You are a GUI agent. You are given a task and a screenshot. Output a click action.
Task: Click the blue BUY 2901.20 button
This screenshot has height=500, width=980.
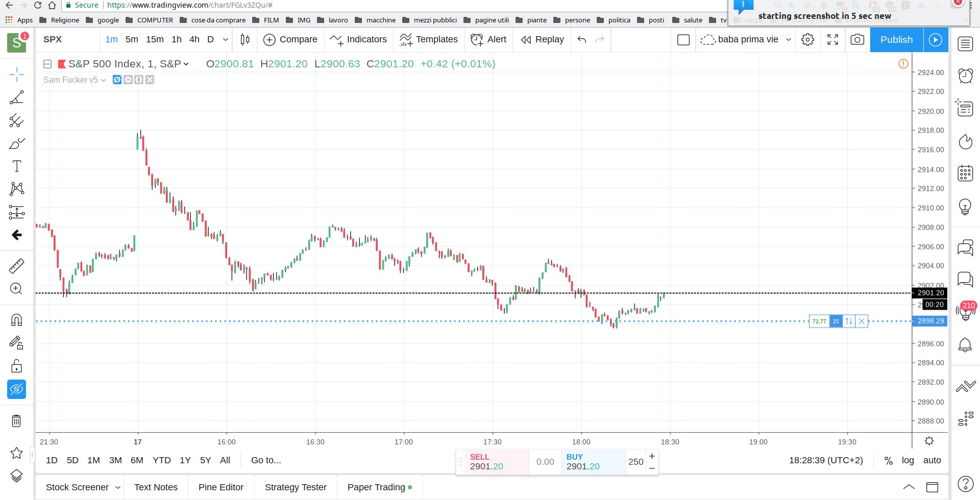click(593, 462)
